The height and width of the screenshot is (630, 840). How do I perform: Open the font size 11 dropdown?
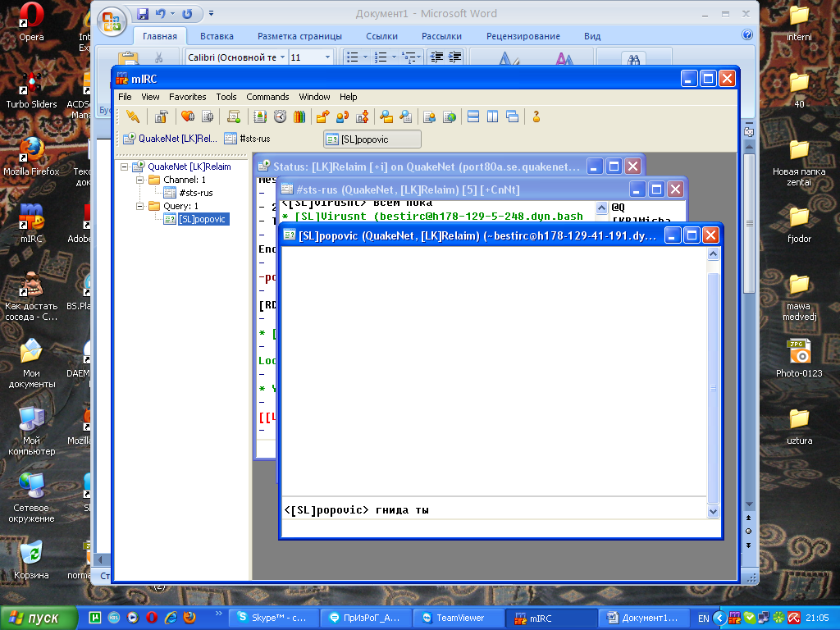(327, 57)
